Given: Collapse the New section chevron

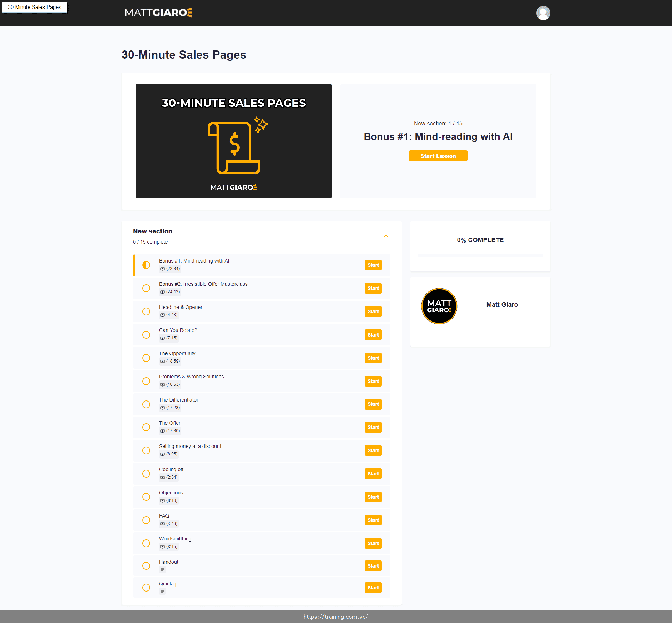Looking at the screenshot, I should 386,236.
